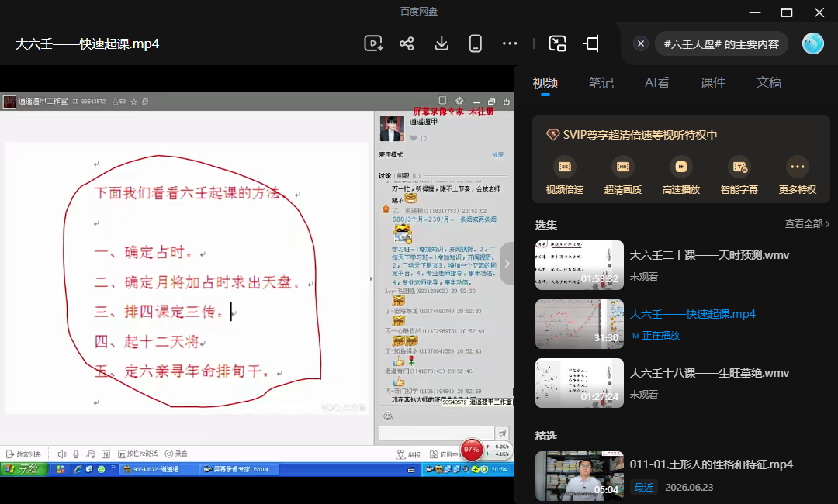
Task: Open the 课件 tab
Action: tap(713, 83)
